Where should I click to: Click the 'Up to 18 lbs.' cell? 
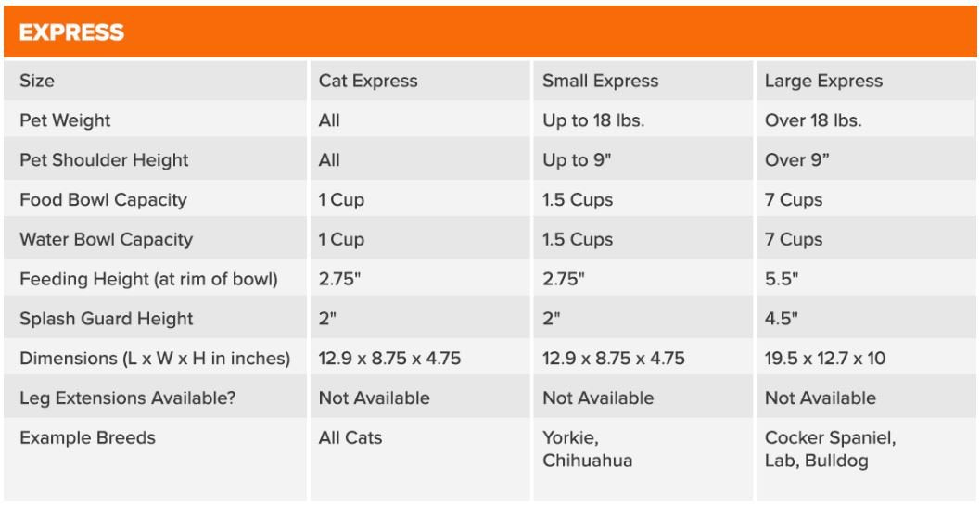(593, 120)
